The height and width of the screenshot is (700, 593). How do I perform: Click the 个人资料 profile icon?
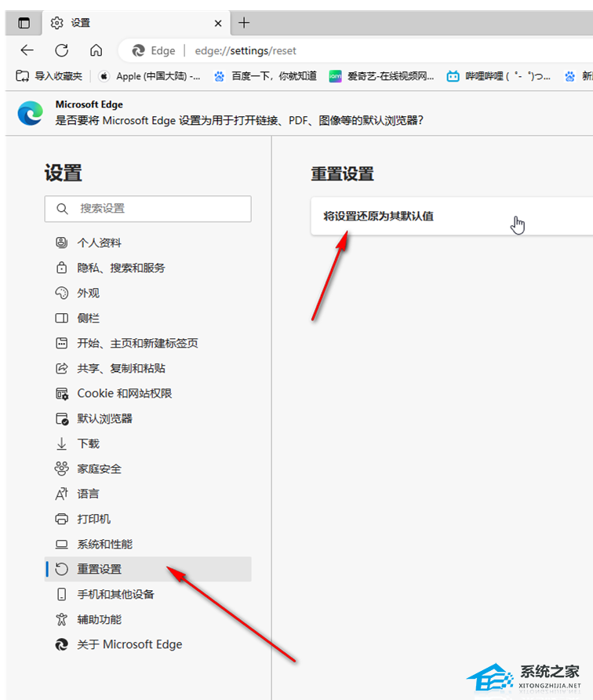(x=62, y=242)
